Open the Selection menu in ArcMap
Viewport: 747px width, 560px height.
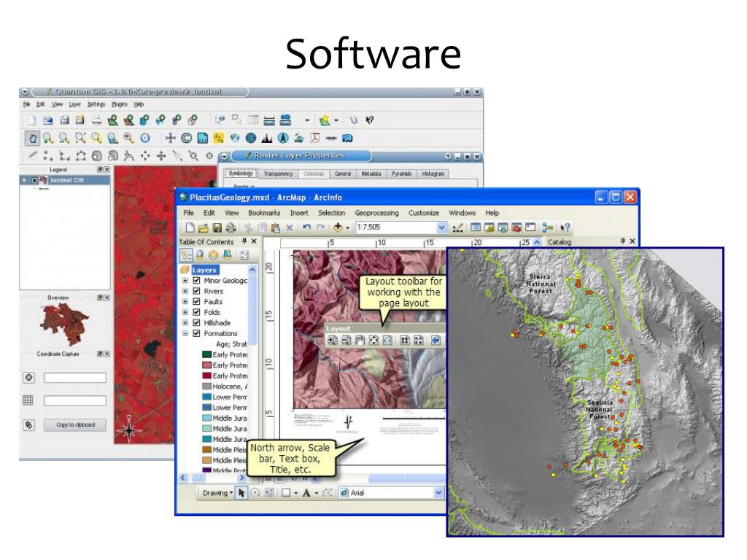tap(332, 213)
